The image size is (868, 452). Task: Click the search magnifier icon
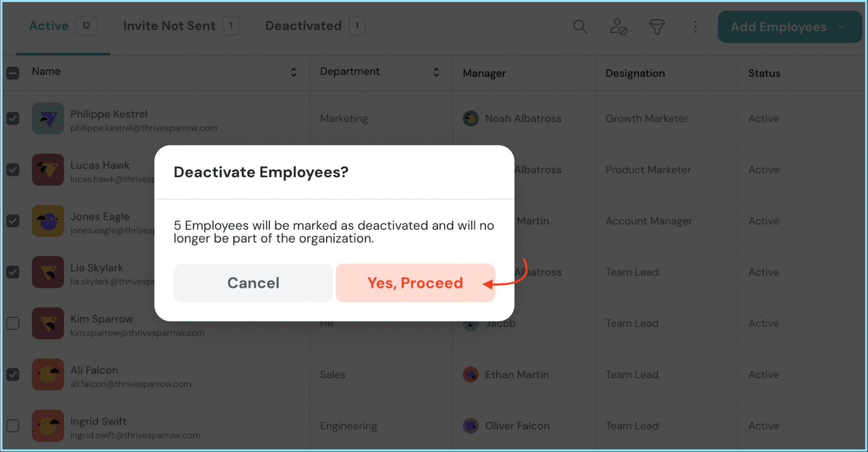coord(580,27)
